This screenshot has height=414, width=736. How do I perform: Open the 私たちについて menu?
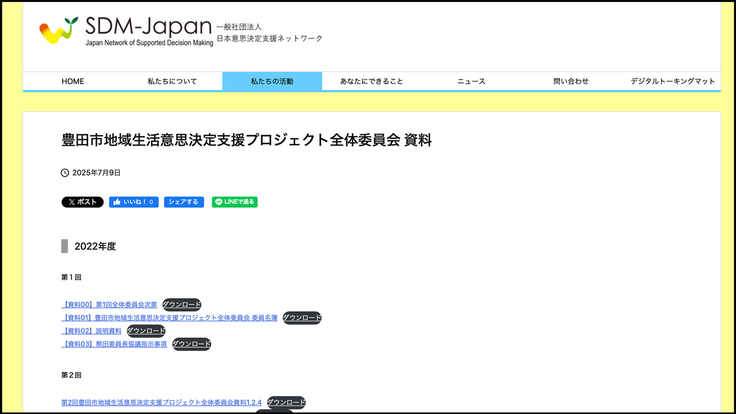[172, 81]
